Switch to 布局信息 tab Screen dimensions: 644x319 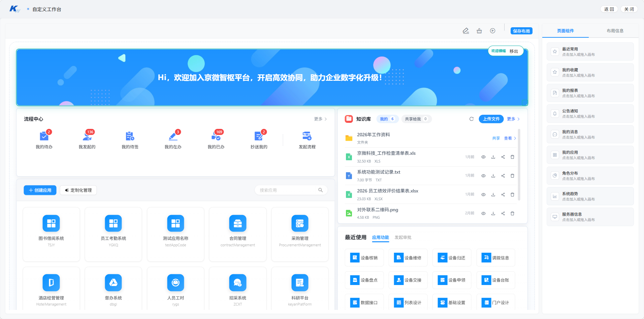click(615, 31)
